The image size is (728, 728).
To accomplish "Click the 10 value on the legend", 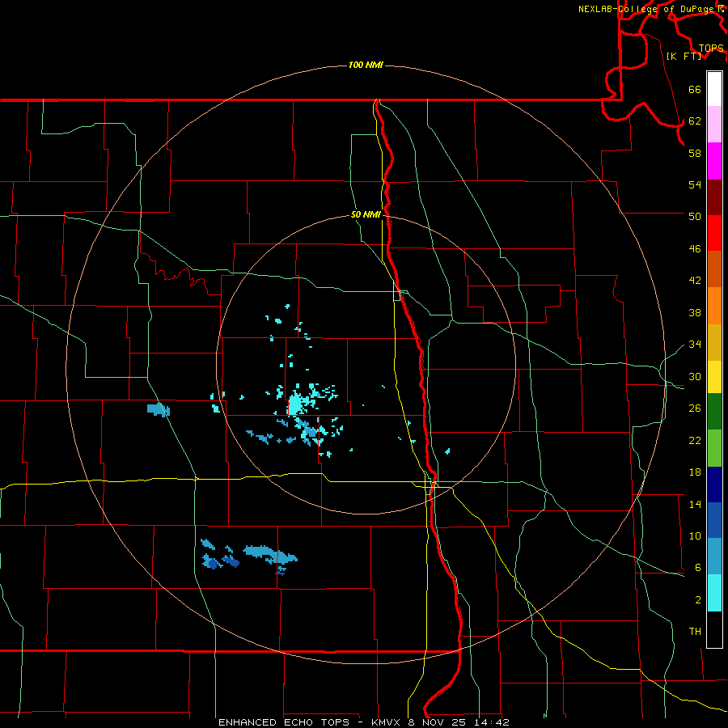I will 695,535.
